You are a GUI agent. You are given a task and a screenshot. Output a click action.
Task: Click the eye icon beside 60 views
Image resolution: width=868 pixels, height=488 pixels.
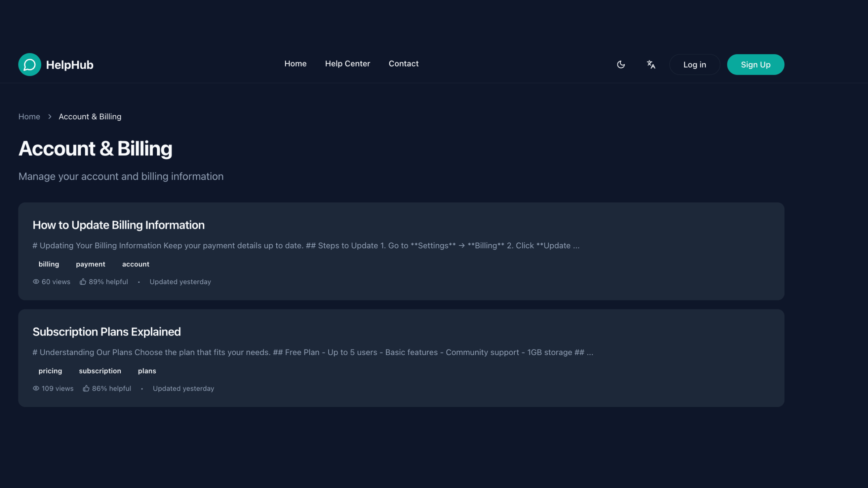(x=36, y=282)
